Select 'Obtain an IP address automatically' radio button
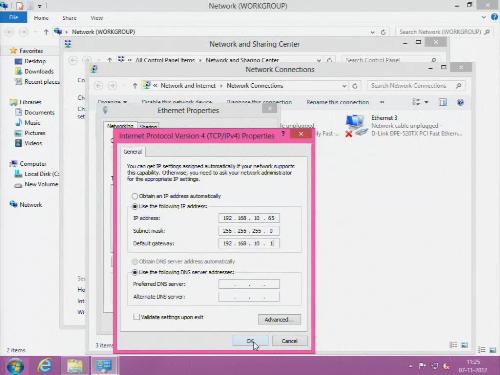The height and width of the screenshot is (375, 500). coord(135,196)
